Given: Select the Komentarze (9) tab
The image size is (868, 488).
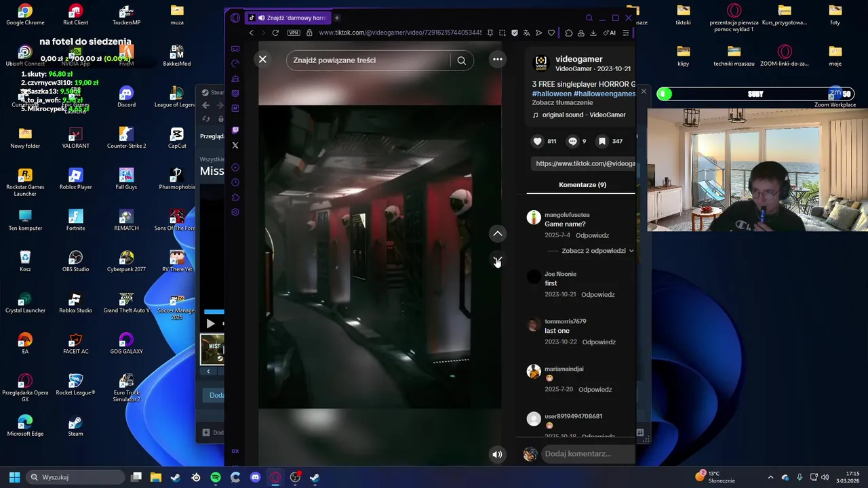Looking at the screenshot, I should click(583, 184).
